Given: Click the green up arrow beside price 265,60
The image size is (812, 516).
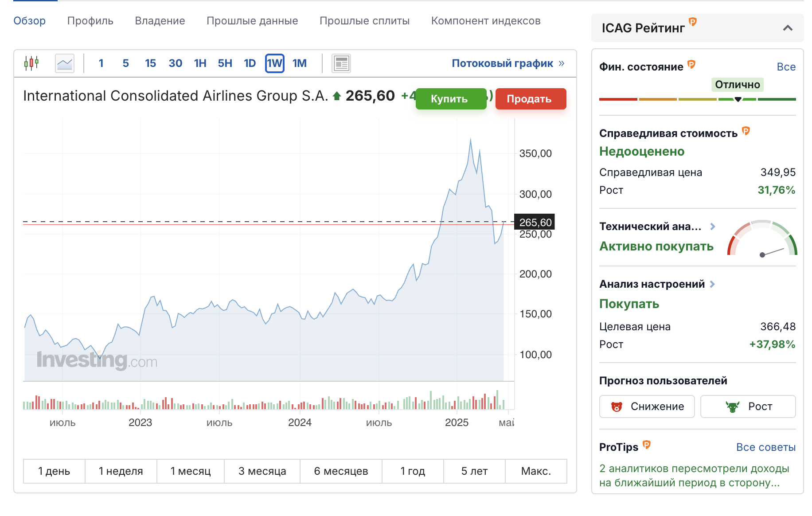Looking at the screenshot, I should pos(337,96).
